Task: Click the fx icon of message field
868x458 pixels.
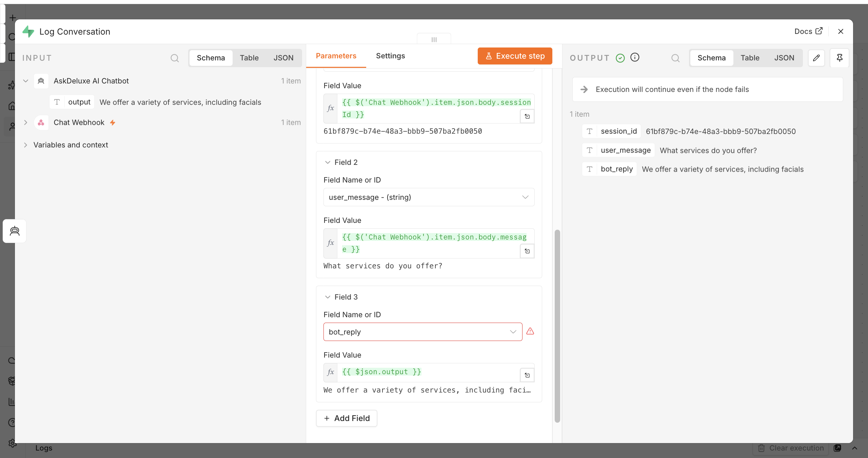Action: (x=331, y=243)
